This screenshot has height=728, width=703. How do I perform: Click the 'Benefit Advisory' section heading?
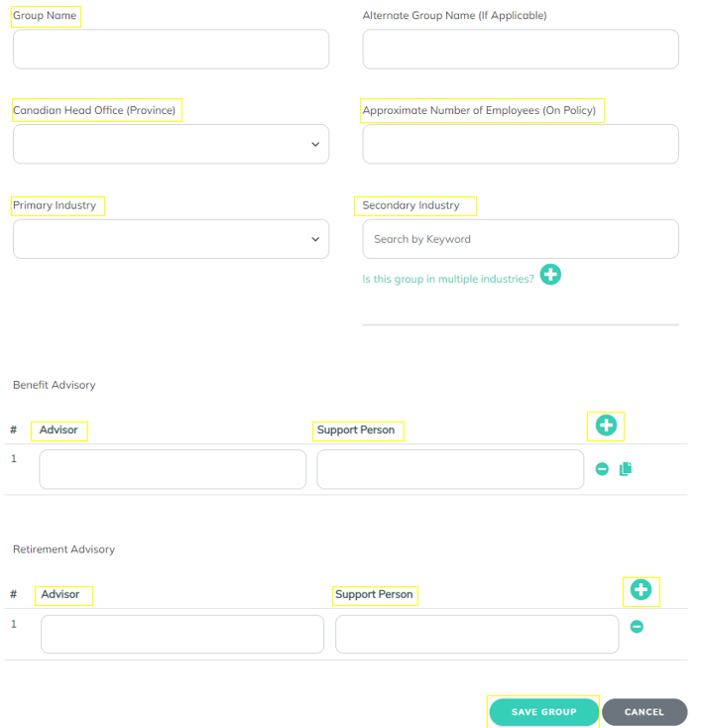55,385
